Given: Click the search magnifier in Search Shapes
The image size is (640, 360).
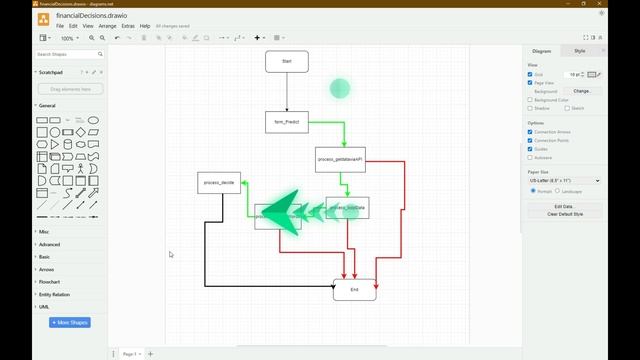Looking at the screenshot, I should click(x=100, y=54).
